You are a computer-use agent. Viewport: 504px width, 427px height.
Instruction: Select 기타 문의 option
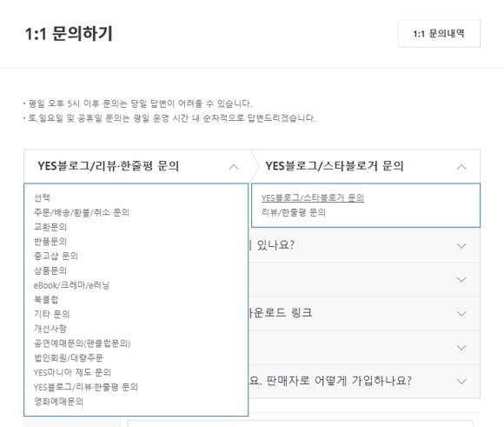click(x=52, y=314)
